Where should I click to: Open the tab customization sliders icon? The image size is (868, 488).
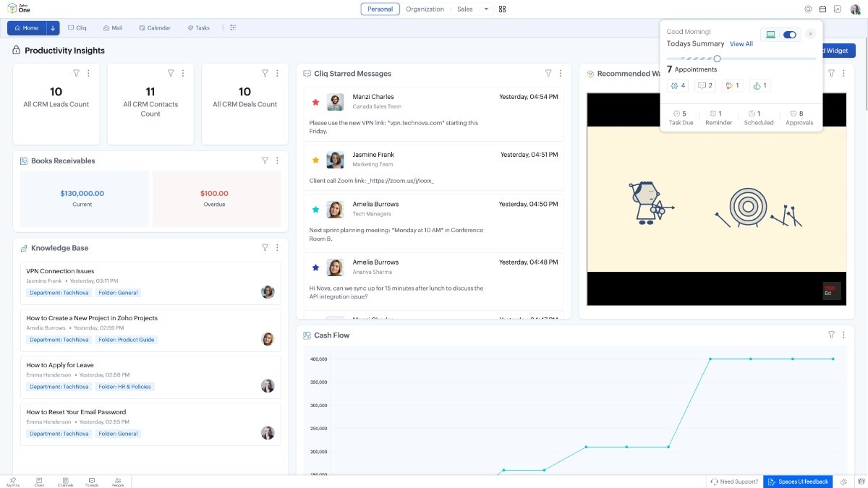coord(233,28)
